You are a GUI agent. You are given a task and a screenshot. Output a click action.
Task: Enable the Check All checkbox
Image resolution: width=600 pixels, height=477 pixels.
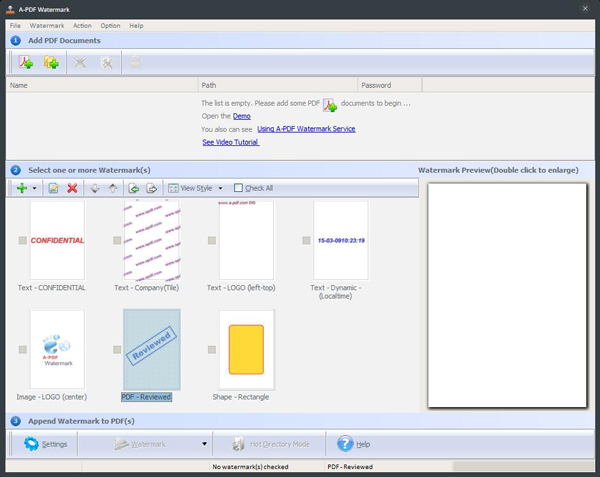tap(238, 187)
